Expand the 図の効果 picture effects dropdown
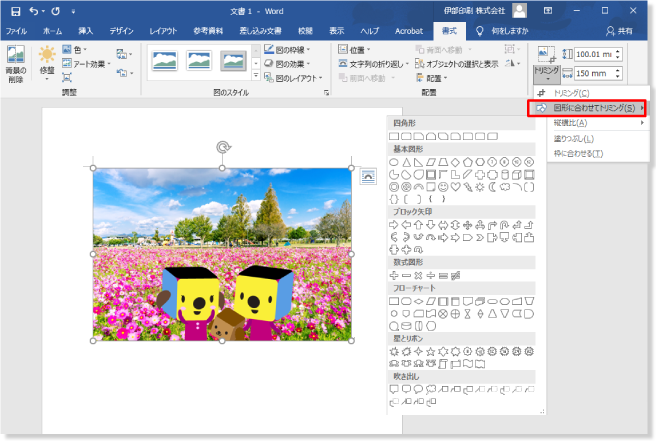Screen dimensions: 656x441 point(287,64)
